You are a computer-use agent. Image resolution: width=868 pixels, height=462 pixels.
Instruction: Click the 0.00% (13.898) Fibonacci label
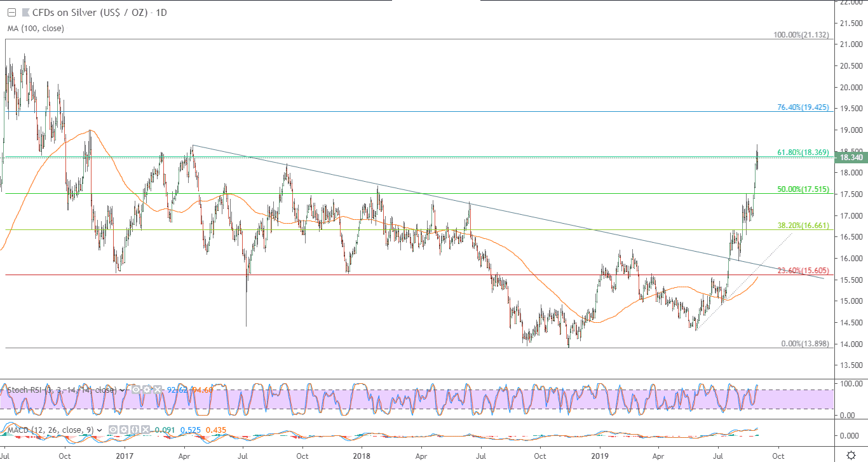(x=805, y=344)
